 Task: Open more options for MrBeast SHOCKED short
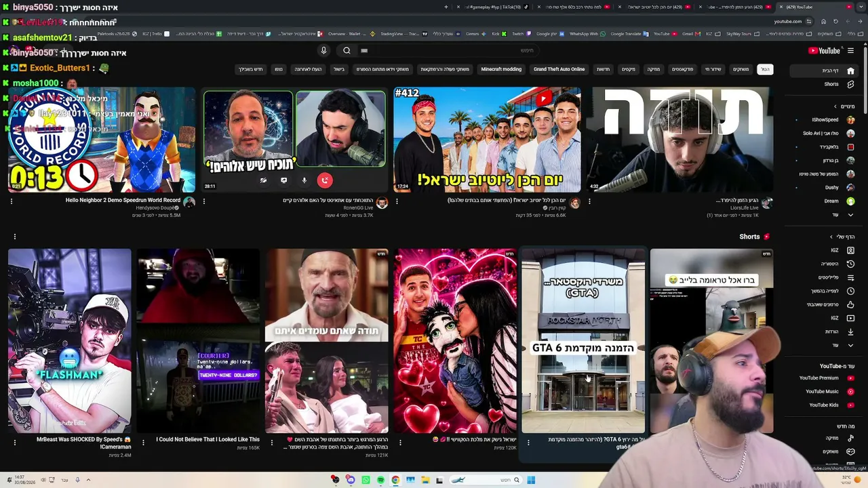click(x=14, y=443)
